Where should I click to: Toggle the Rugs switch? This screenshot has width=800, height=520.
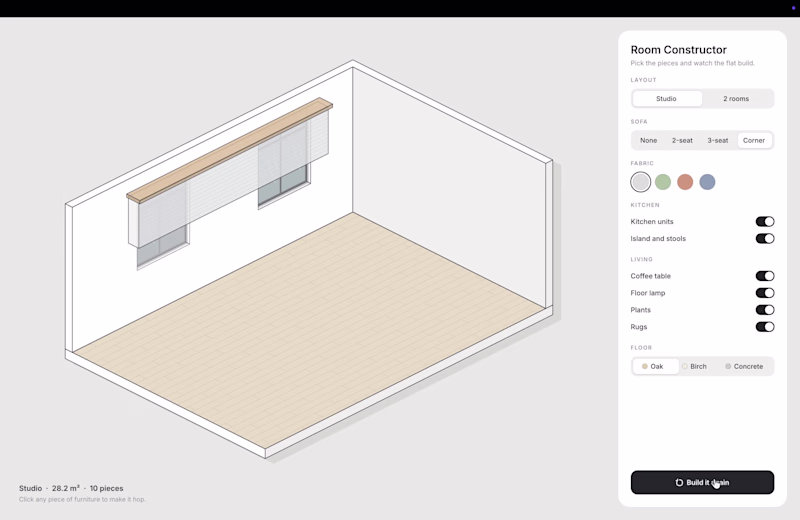tap(765, 327)
